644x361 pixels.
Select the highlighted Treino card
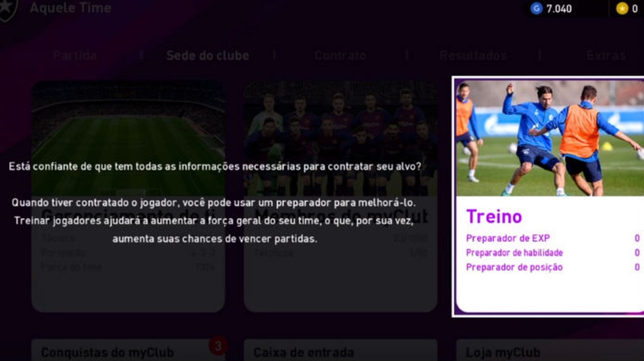[548, 196]
